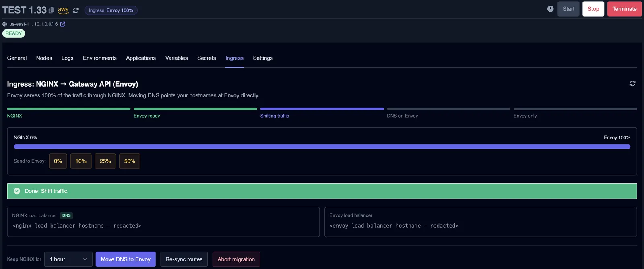Click the Start button
Viewport: 644px width, 269px height.
coord(568,9)
